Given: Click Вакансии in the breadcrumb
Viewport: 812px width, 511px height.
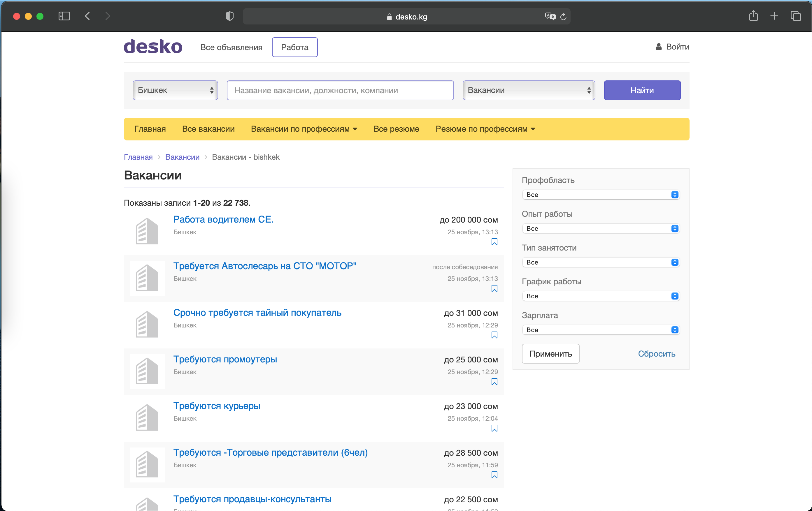Looking at the screenshot, I should point(183,157).
